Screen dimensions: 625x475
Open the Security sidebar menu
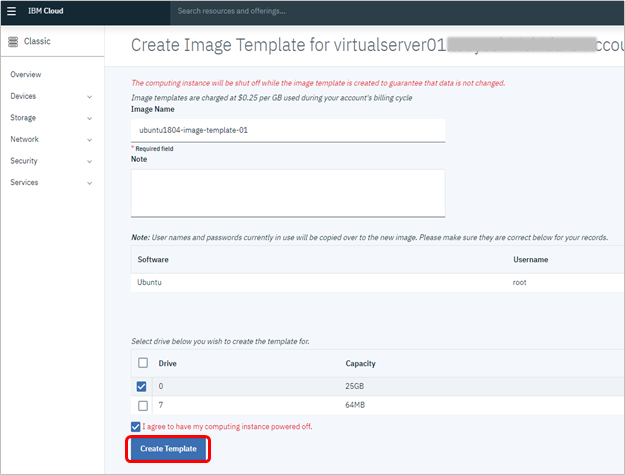(x=24, y=161)
